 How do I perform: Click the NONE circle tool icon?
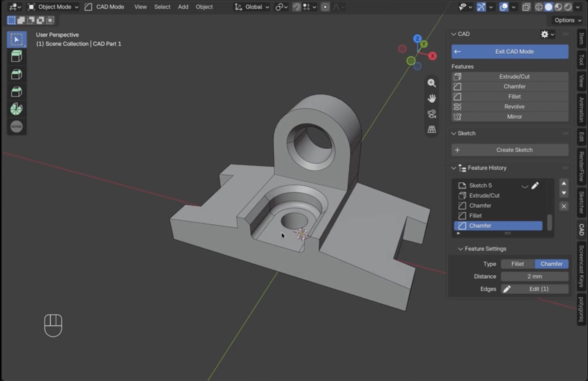(x=17, y=127)
